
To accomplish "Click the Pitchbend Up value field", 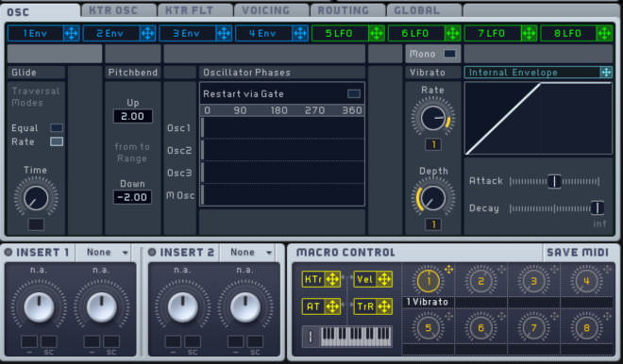I will [133, 116].
